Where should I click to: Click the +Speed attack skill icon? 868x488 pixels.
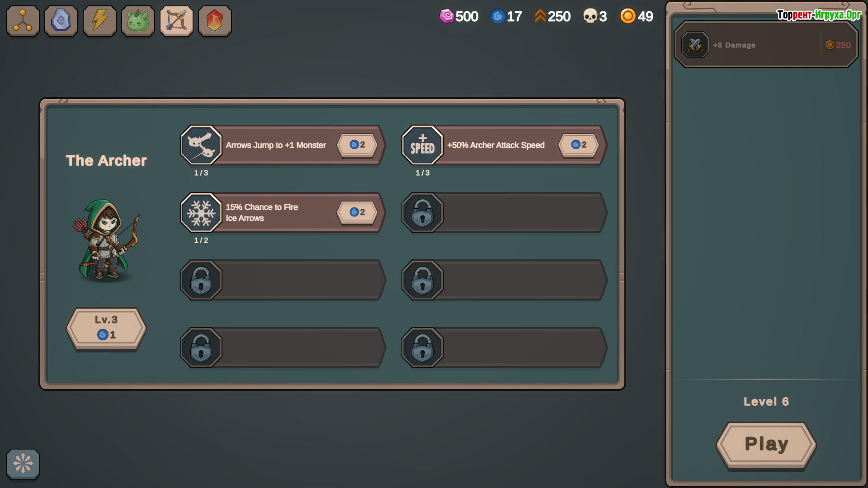tap(423, 145)
